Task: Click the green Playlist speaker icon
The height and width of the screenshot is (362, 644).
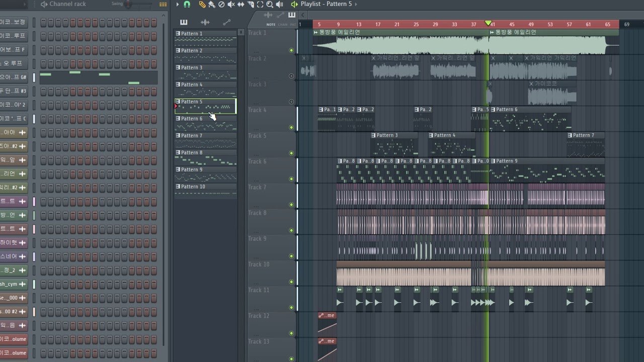Action: coord(294,4)
